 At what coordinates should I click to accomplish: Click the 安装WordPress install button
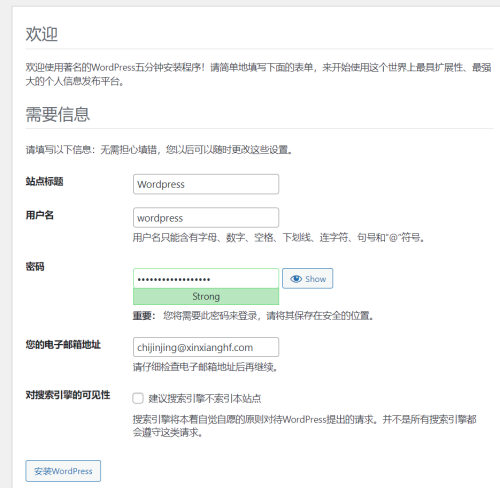(63, 471)
